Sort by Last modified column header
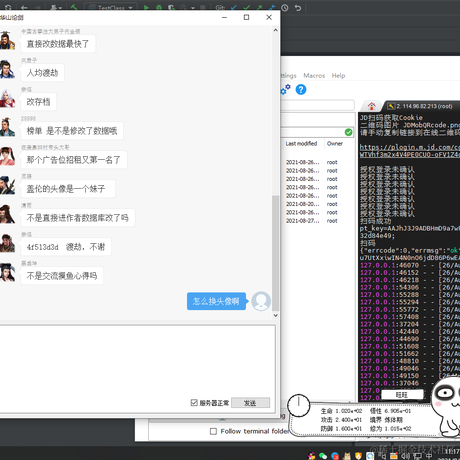This screenshot has width=460, height=460. [301, 144]
